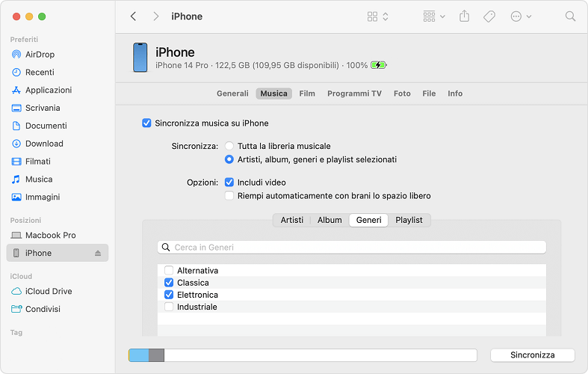Open iCloud Drive in sidebar
Screen dimensions: 588x374
pyautogui.click(x=48, y=292)
